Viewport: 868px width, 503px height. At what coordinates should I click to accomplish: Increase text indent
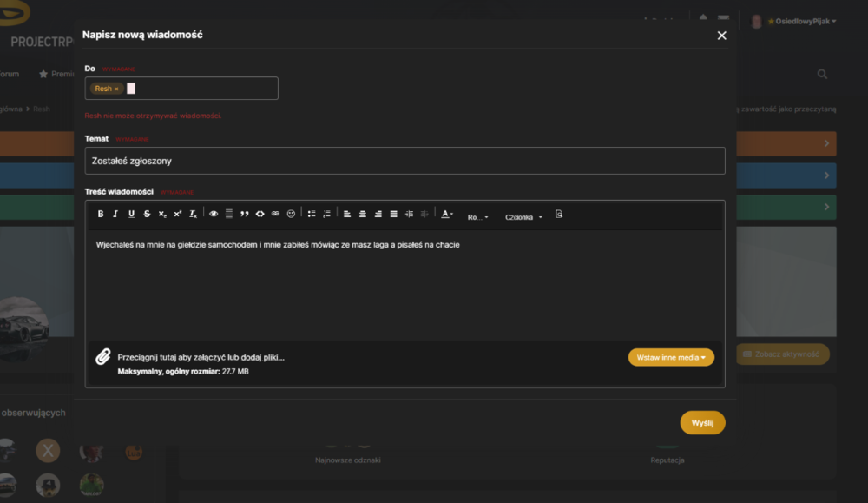point(409,214)
